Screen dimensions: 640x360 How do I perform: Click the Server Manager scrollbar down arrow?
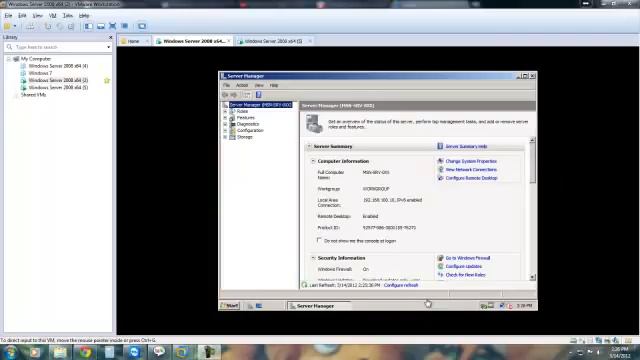click(532, 277)
